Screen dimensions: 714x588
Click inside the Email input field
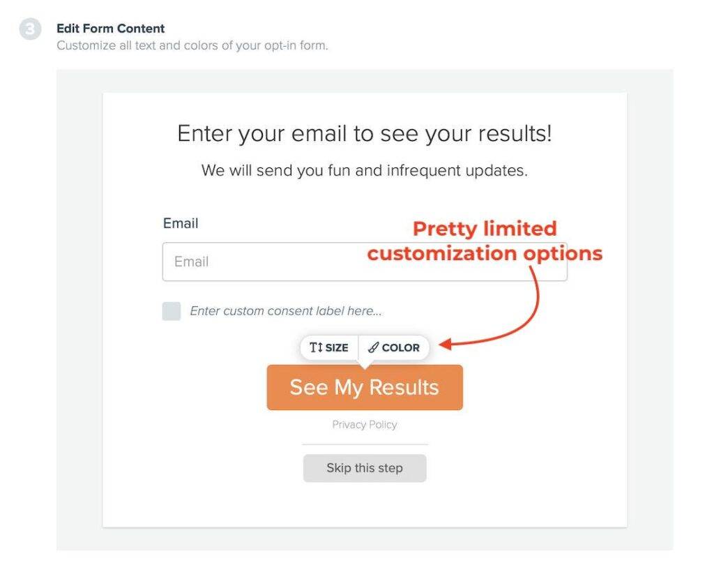365,262
